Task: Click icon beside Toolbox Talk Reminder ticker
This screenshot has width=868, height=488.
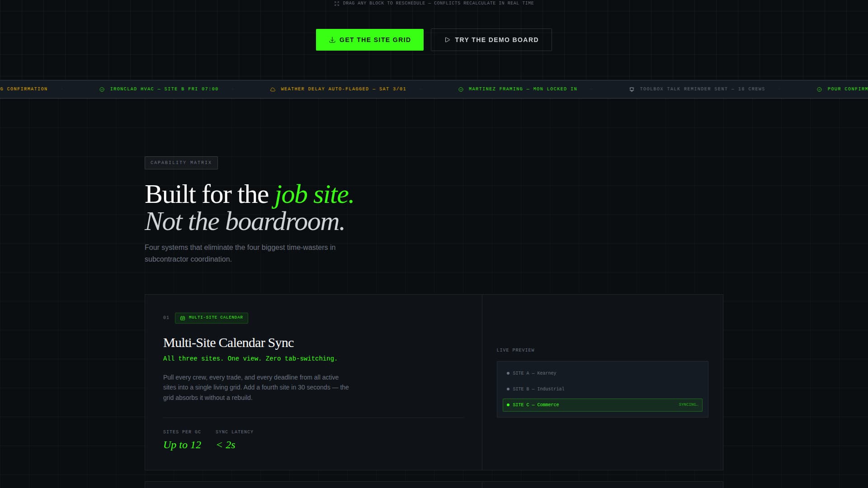Action: pyautogui.click(x=632, y=89)
